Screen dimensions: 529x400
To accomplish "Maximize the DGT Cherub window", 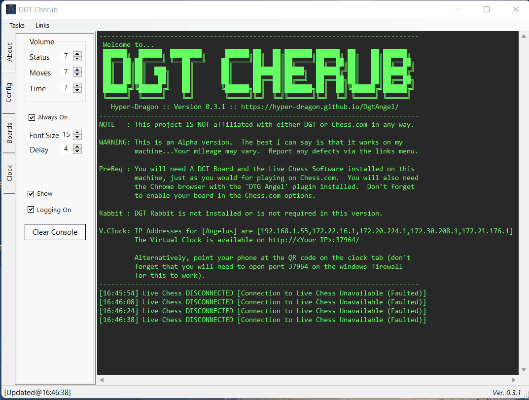I will [486, 9].
